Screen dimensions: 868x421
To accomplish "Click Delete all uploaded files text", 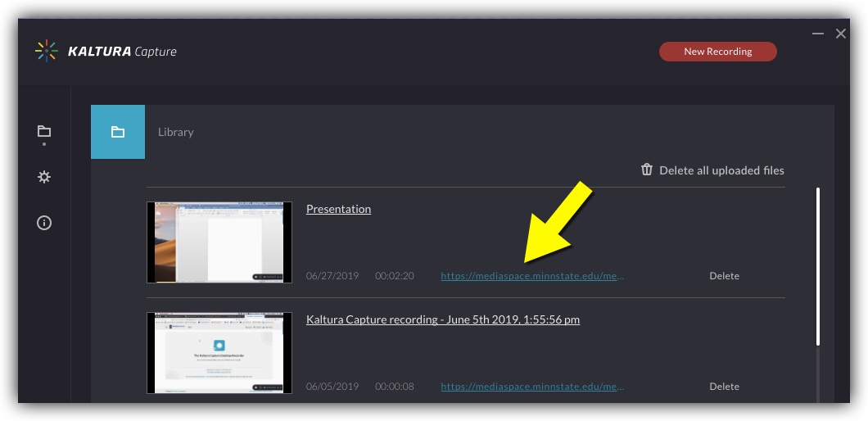I will pos(721,170).
